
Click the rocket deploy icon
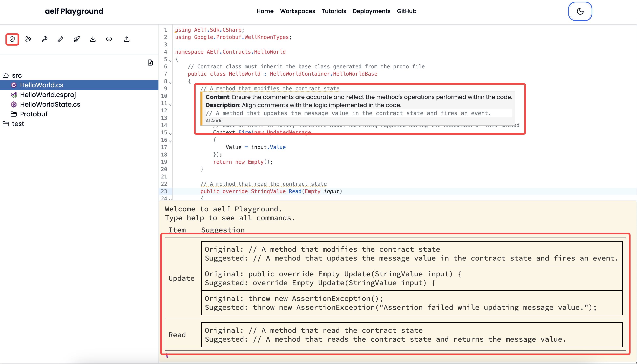77,39
